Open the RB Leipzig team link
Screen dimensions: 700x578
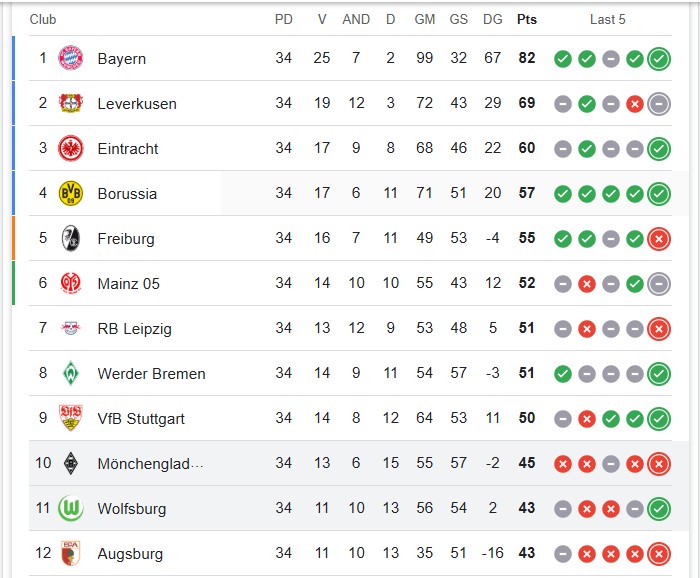134,329
